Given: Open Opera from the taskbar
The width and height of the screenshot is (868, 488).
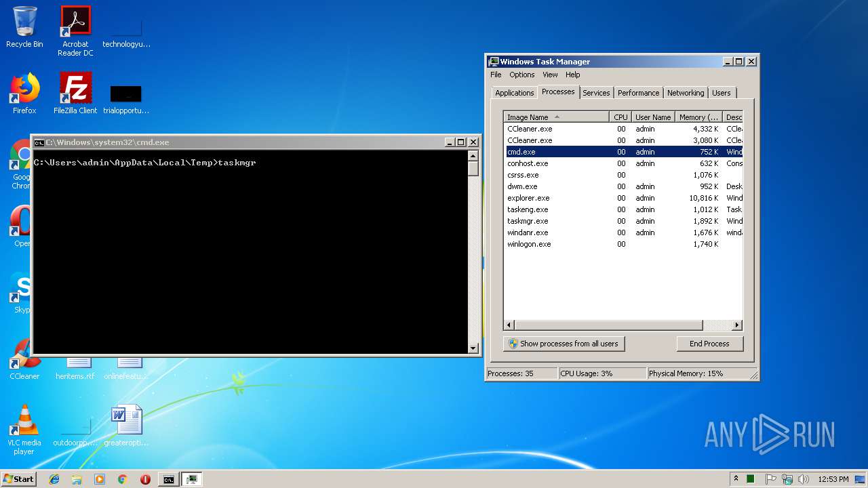Looking at the screenshot, I should [145, 479].
